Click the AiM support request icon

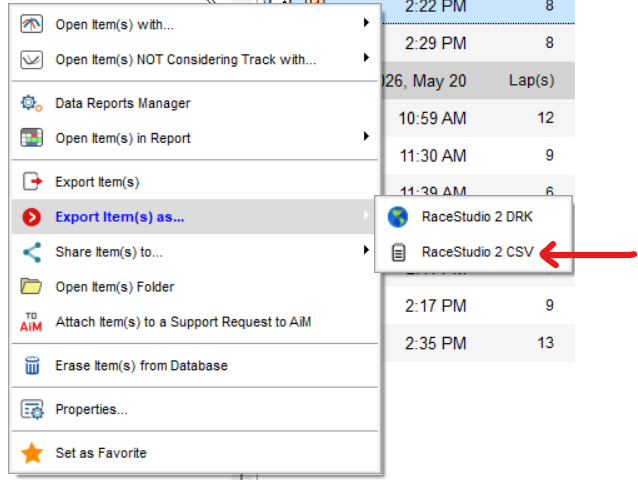pos(31,322)
